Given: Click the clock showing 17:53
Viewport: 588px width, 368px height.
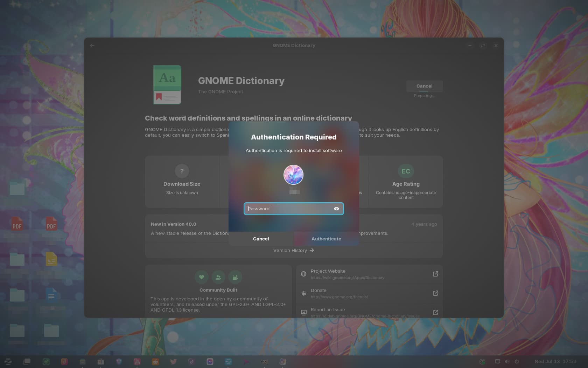Looking at the screenshot, I should click(x=555, y=361).
